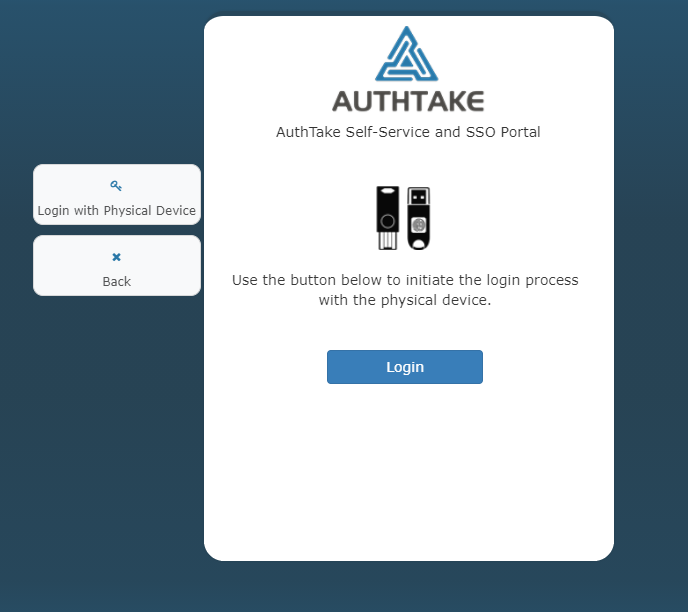Click the physical device login instruction text
The width and height of the screenshot is (688, 612).
pyautogui.click(x=405, y=290)
